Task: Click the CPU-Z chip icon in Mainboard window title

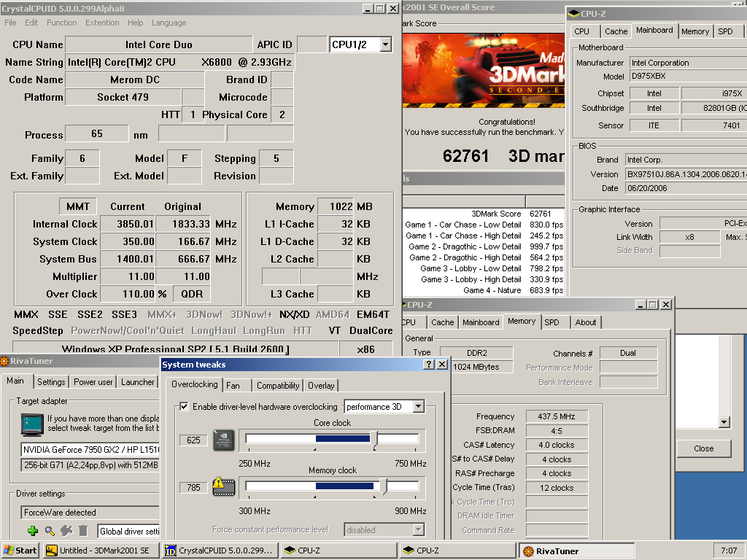Action: pyautogui.click(x=573, y=14)
